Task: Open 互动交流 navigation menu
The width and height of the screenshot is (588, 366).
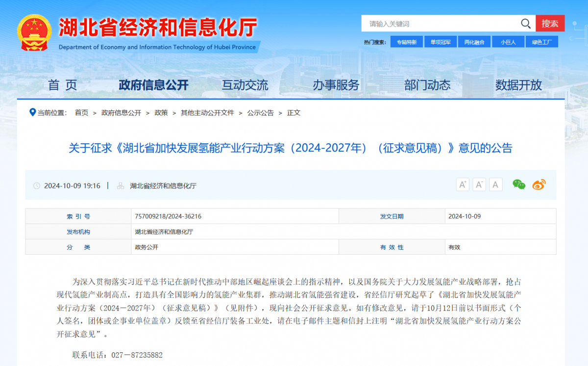Action: click(245, 85)
